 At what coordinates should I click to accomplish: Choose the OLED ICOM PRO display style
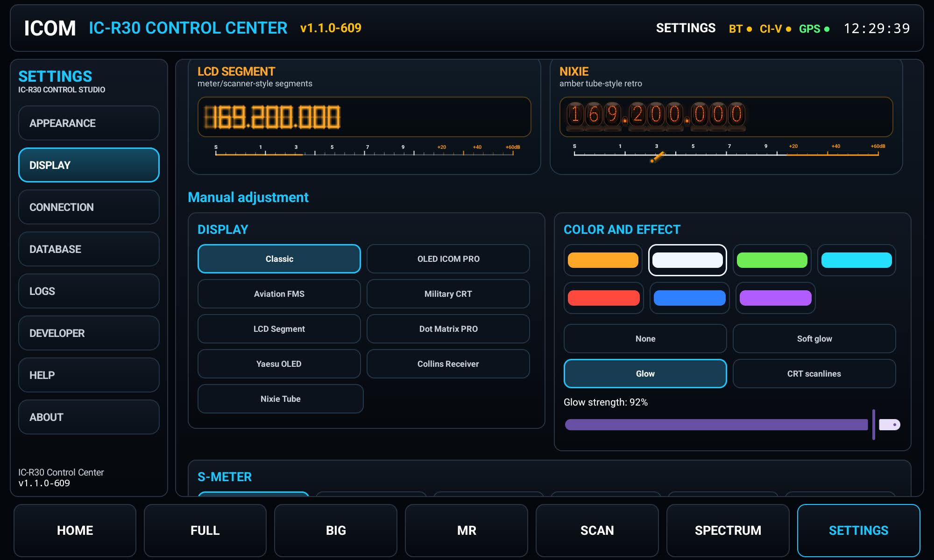448,259
